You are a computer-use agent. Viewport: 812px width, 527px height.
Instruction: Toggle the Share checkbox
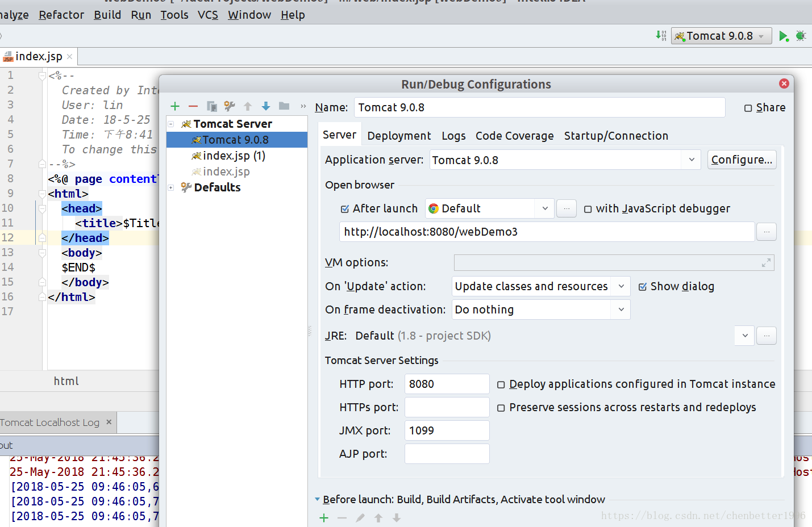(x=748, y=108)
